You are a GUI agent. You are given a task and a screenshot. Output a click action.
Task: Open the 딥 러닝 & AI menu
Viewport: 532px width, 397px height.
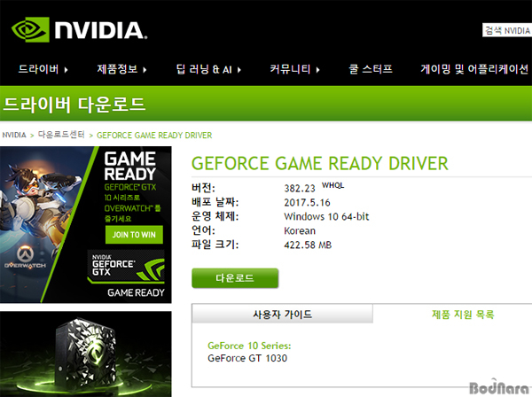tap(204, 69)
